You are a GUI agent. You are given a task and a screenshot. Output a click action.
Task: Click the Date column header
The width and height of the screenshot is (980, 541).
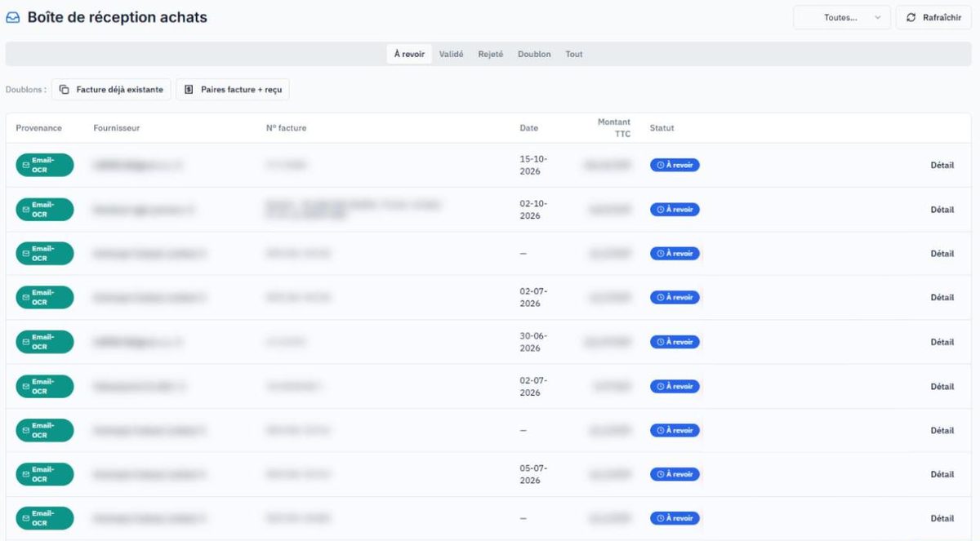529,128
